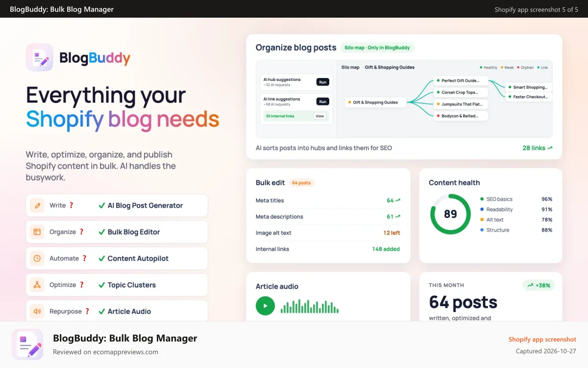View the 35 internal links
The image size is (588, 368).
click(x=319, y=116)
